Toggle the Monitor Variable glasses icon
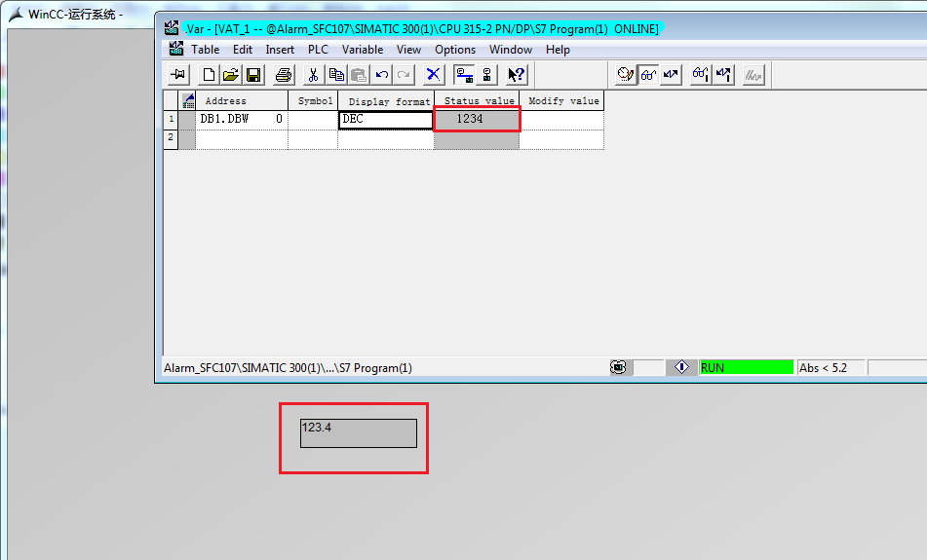Image resolution: width=927 pixels, height=560 pixels. pos(648,75)
